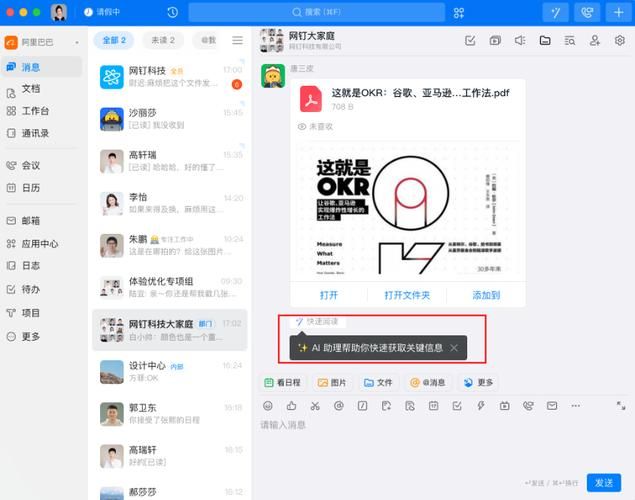This screenshot has height=500, width=635.
Task: Click the add member icon in chat header
Action: [x=595, y=41]
